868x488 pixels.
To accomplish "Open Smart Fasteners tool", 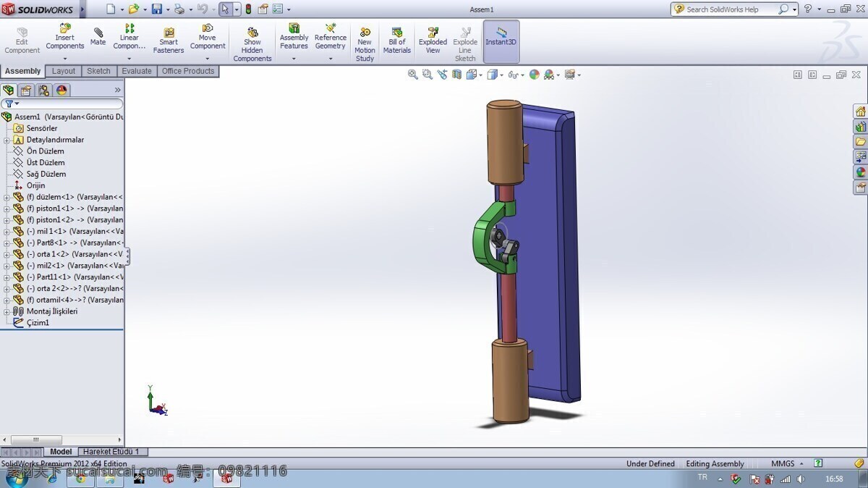I will 169,41.
